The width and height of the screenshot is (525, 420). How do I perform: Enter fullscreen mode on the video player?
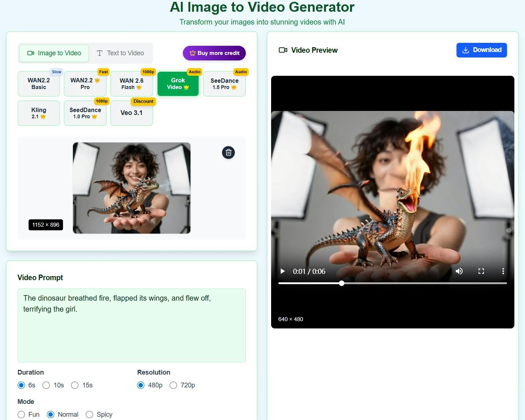point(481,271)
